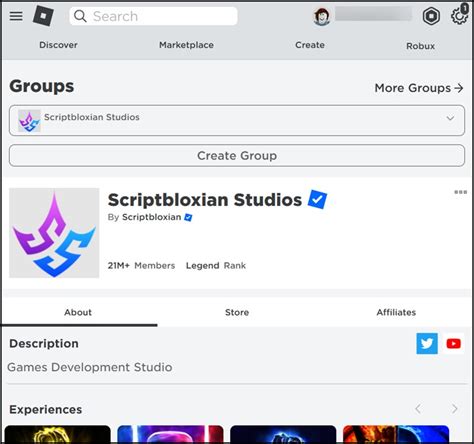Image resolution: width=474 pixels, height=444 pixels.
Task: Go to the Robux tab
Action: [x=420, y=46]
